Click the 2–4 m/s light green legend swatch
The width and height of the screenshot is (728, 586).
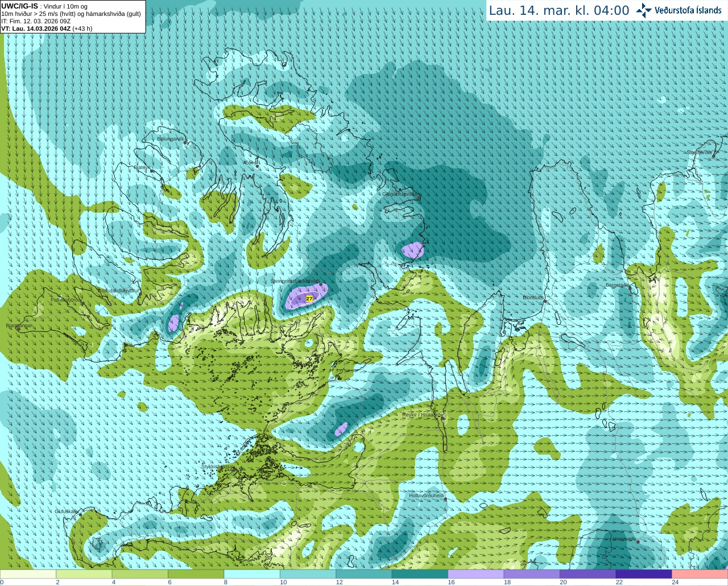pos(84,574)
